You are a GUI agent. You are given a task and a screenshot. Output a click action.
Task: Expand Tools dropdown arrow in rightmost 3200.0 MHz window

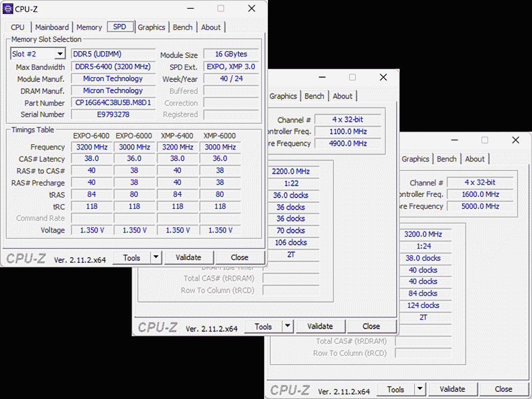click(420, 390)
